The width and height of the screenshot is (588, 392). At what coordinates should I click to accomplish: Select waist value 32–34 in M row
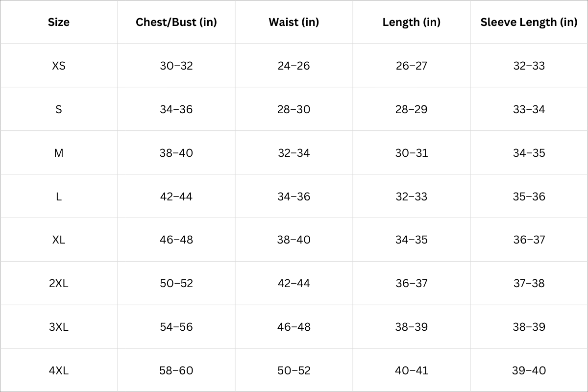click(294, 153)
